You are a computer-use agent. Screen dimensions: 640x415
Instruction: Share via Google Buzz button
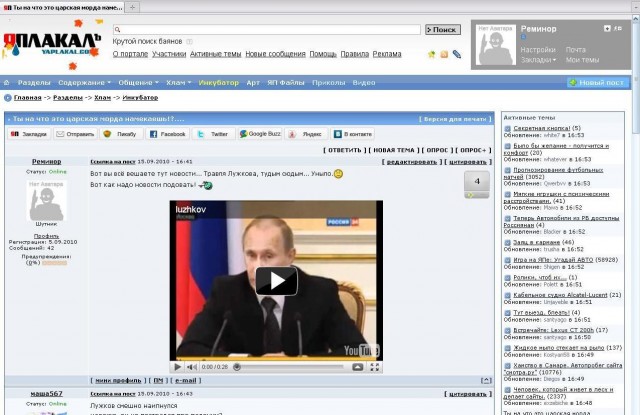[260, 134]
